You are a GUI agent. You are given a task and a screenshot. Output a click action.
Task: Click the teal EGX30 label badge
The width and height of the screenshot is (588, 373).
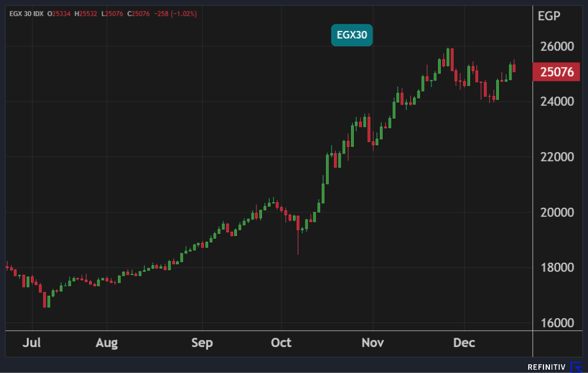[352, 35]
